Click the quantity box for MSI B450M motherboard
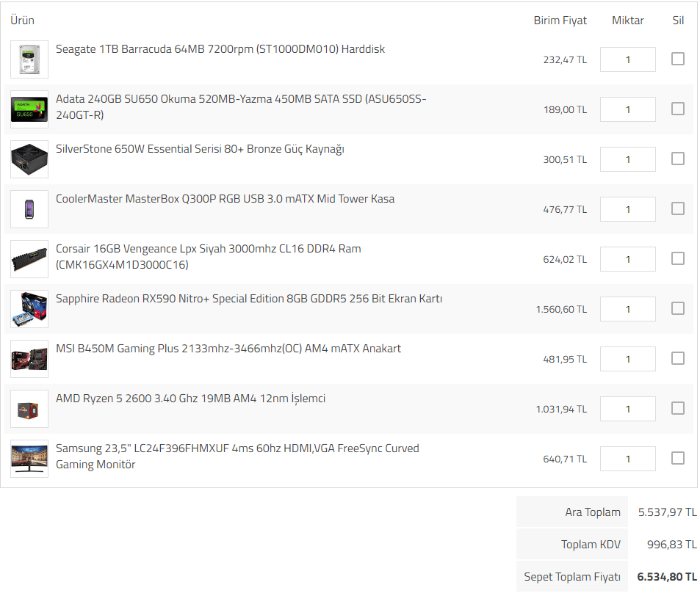The image size is (700, 596). click(627, 359)
